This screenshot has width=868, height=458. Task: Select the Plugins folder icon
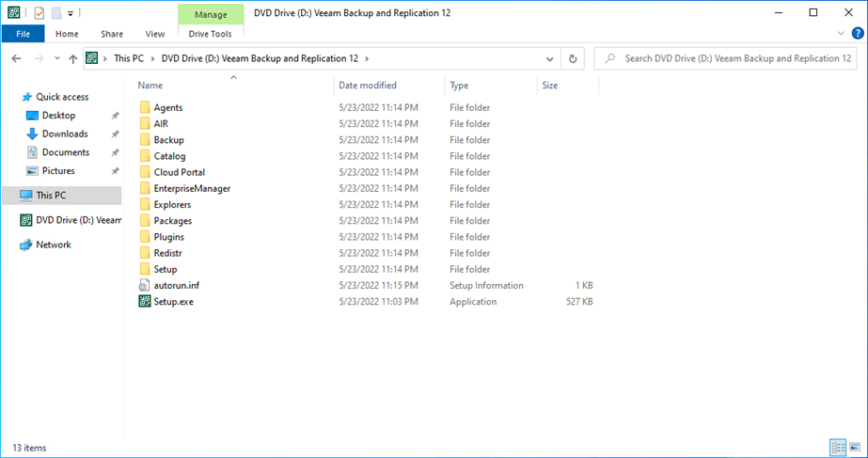click(145, 236)
